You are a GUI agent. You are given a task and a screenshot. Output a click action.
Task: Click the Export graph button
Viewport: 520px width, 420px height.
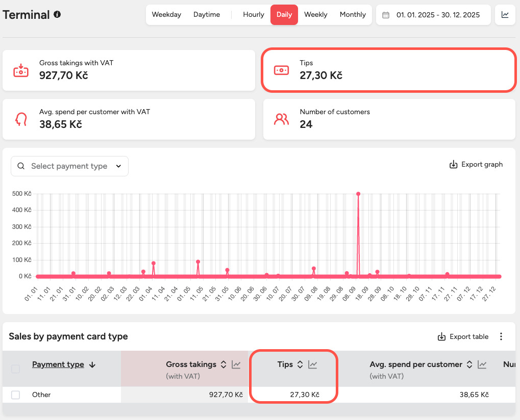[x=476, y=165]
